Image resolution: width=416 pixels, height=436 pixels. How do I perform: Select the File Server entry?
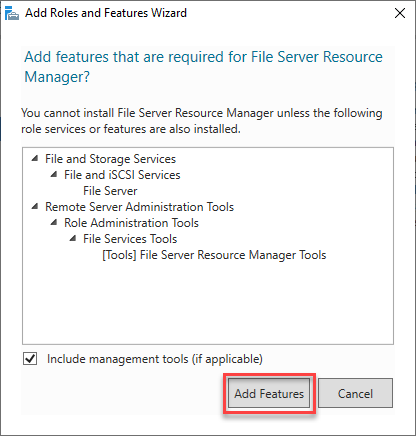click(110, 191)
